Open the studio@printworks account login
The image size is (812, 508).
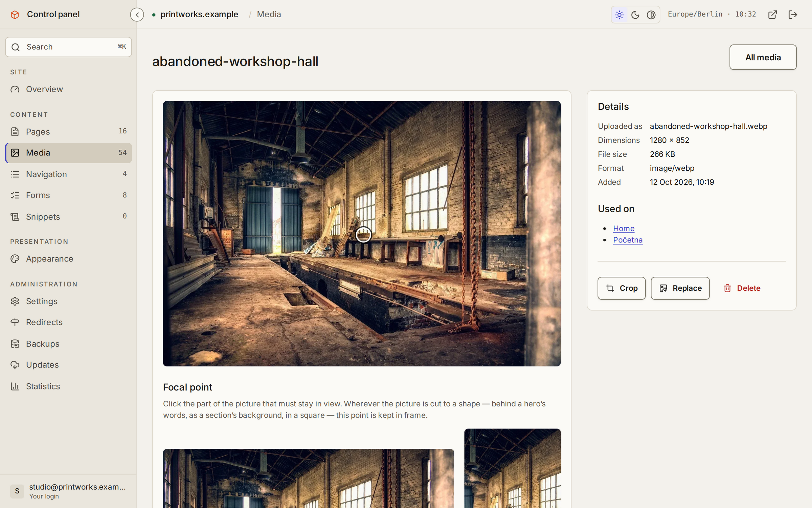point(68,491)
